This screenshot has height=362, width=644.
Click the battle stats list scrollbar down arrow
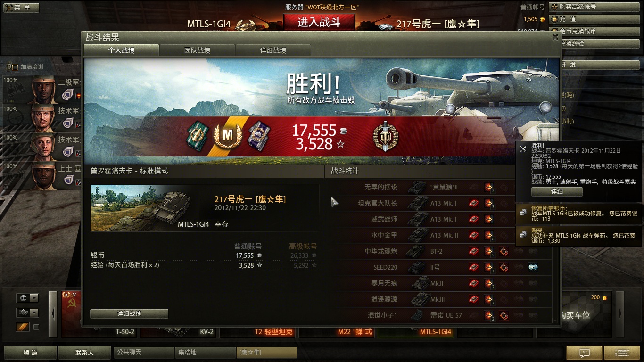coord(555,320)
